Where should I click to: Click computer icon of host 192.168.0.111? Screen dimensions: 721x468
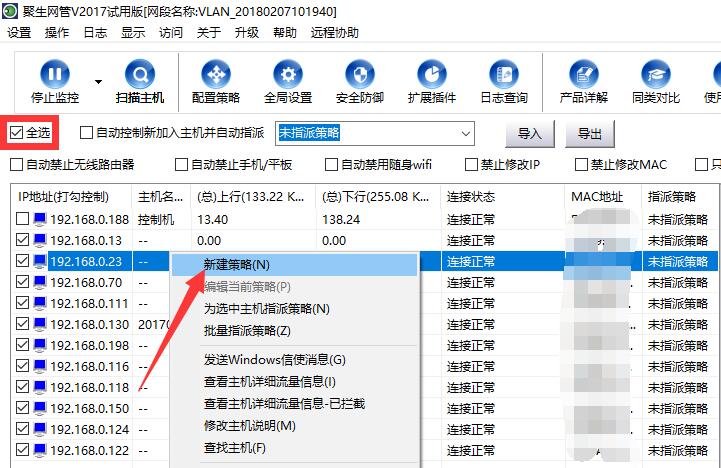(40, 303)
